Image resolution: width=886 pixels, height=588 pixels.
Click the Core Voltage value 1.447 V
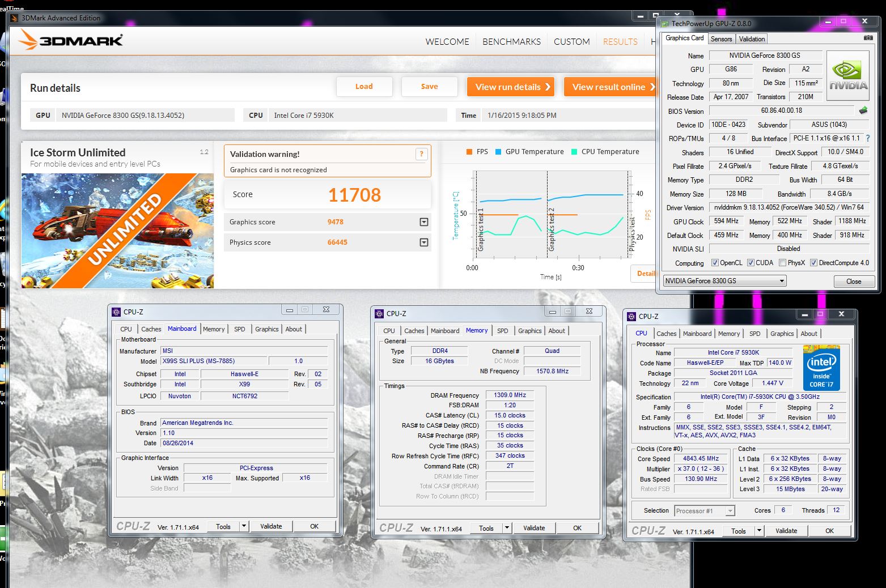click(772, 383)
